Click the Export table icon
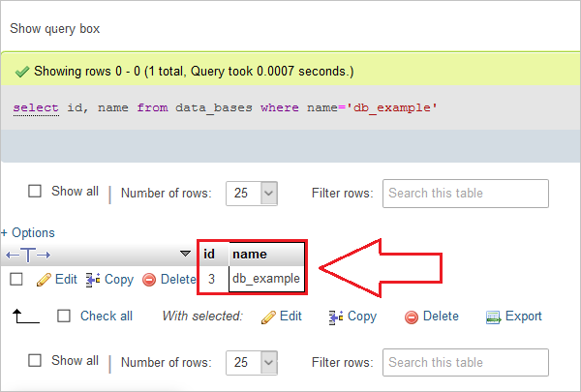This screenshot has width=581, height=392. click(493, 317)
